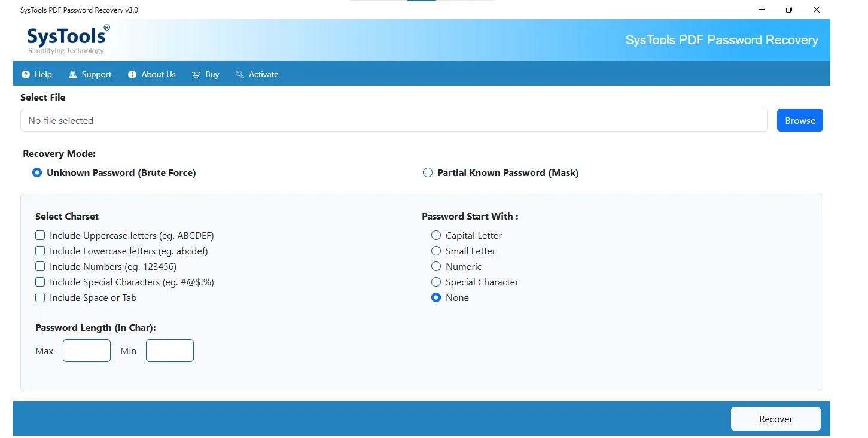Image resolution: width=868 pixels, height=438 pixels.
Task: Click into the Min password length field
Action: pos(170,351)
